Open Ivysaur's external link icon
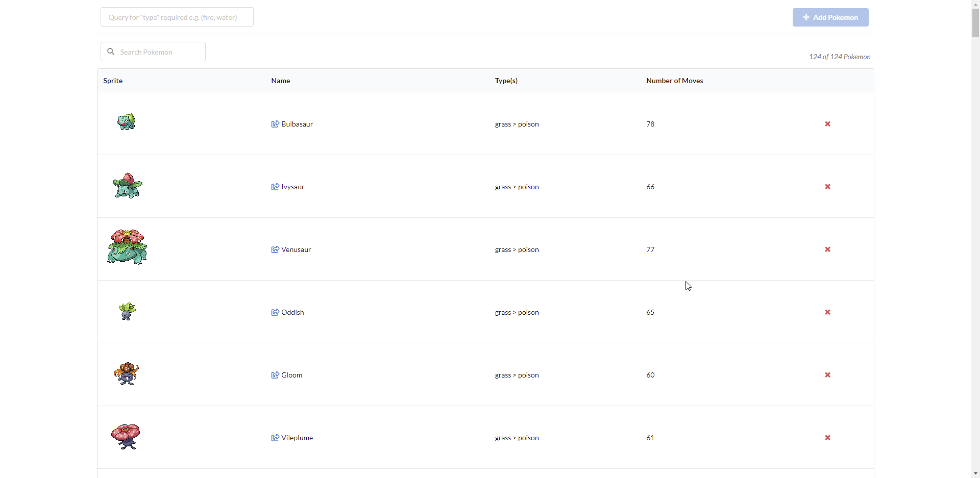 coord(275,187)
